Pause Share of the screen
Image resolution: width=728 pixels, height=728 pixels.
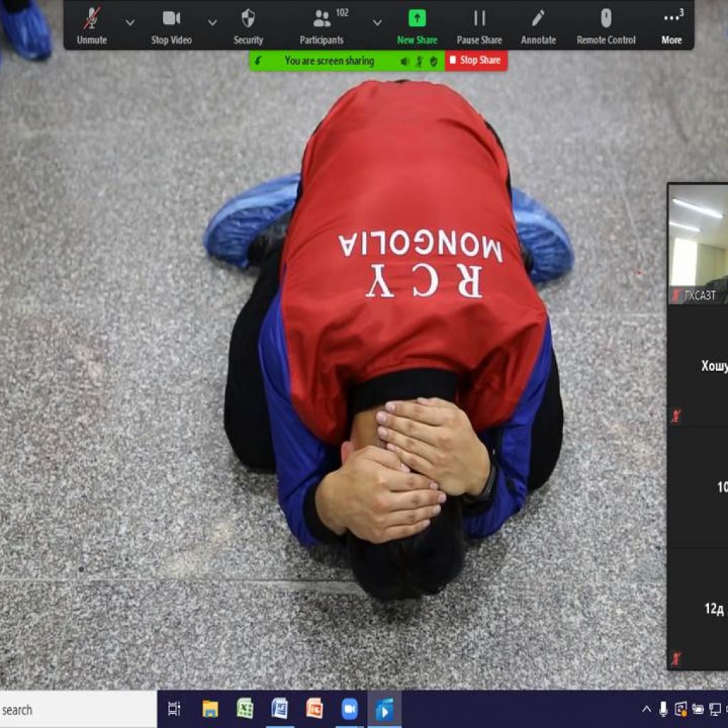click(479, 26)
